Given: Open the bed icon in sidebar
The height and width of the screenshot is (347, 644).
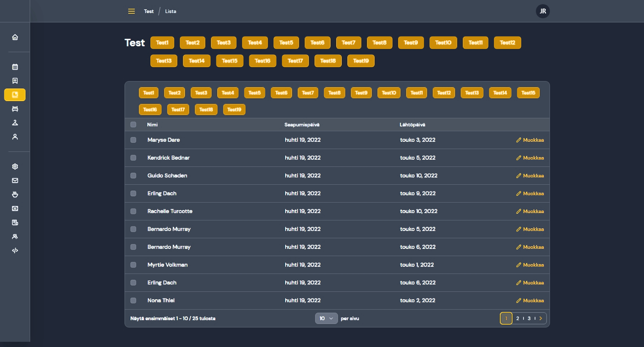Looking at the screenshot, I should click(15, 109).
